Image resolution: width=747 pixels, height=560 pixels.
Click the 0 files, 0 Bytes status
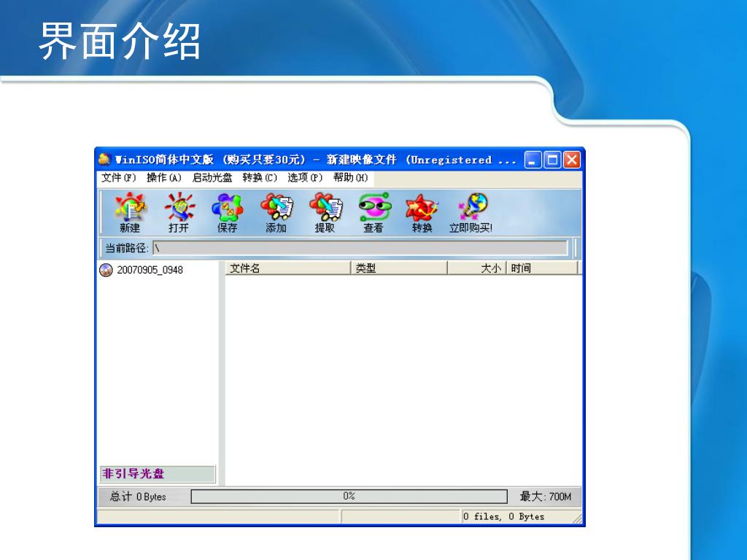click(x=503, y=517)
